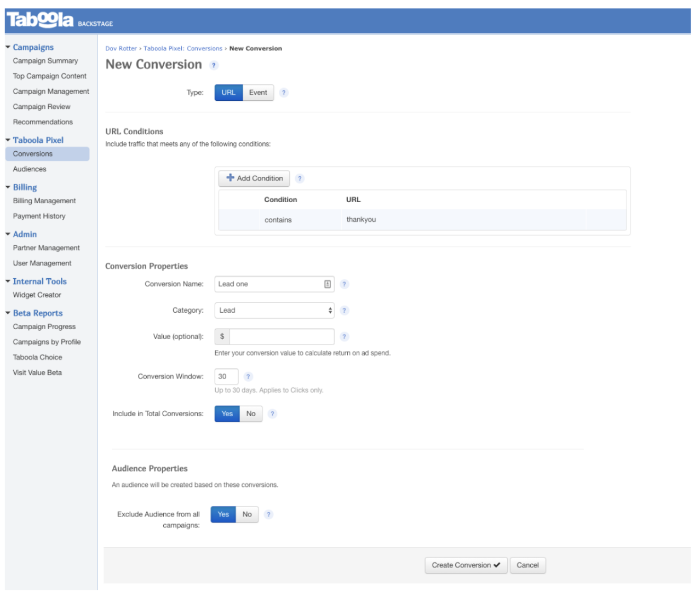Follow Taboola Pixel: Conversions breadcrumb link
The image size is (700, 597).
(183, 49)
